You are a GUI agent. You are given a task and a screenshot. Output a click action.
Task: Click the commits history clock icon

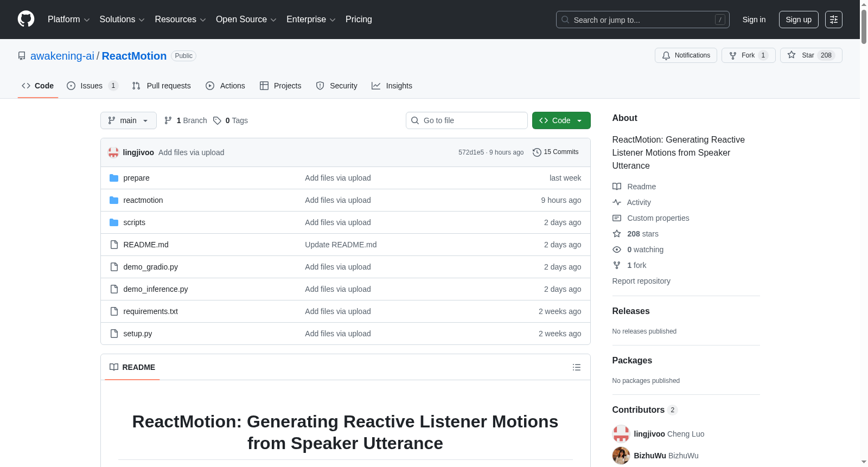tap(537, 152)
